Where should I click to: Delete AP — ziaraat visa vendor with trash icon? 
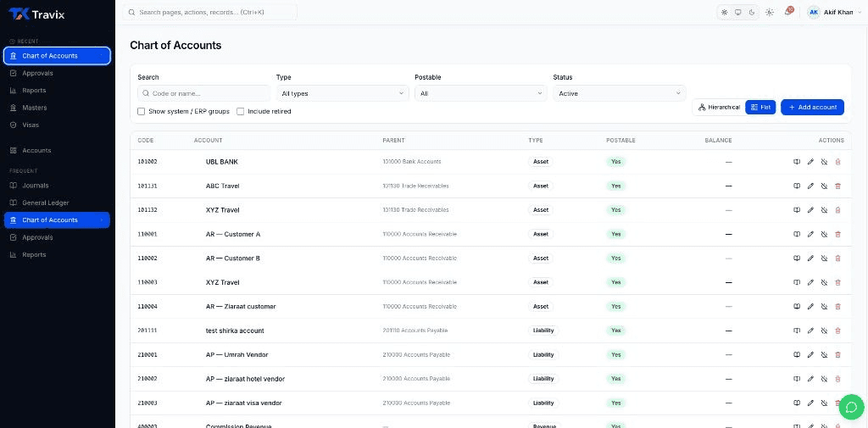[x=837, y=403]
